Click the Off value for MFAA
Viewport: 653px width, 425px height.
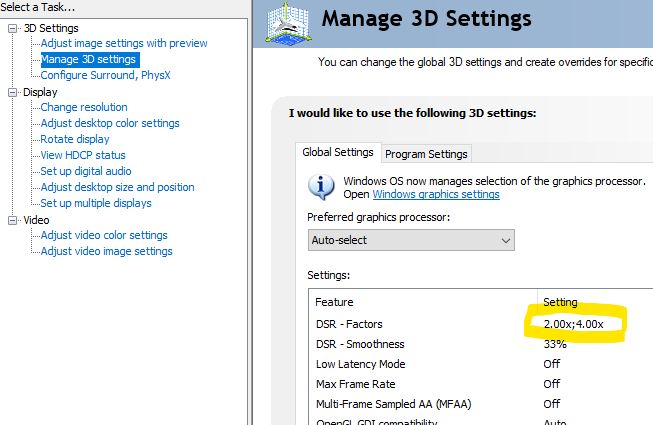coord(552,404)
